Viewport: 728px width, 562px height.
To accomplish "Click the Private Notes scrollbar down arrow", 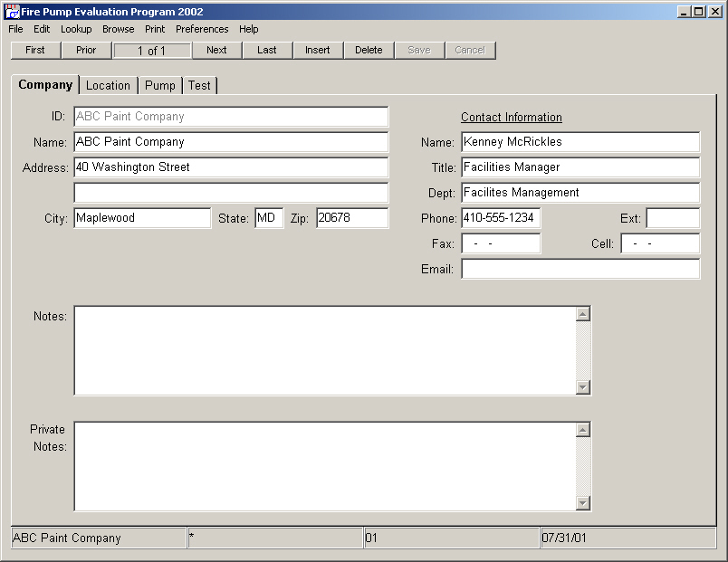I will [583, 502].
